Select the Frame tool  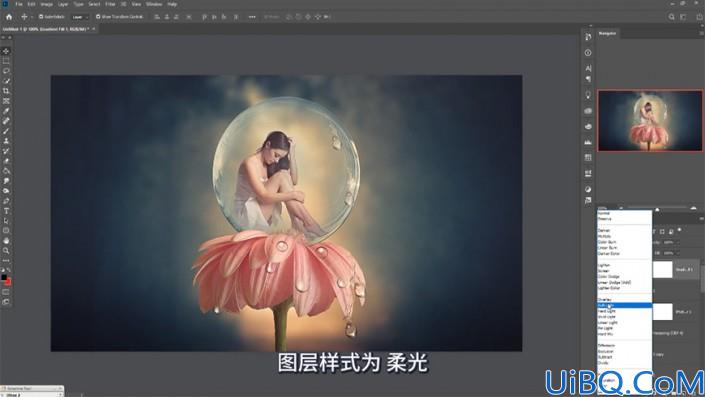[x=6, y=101]
